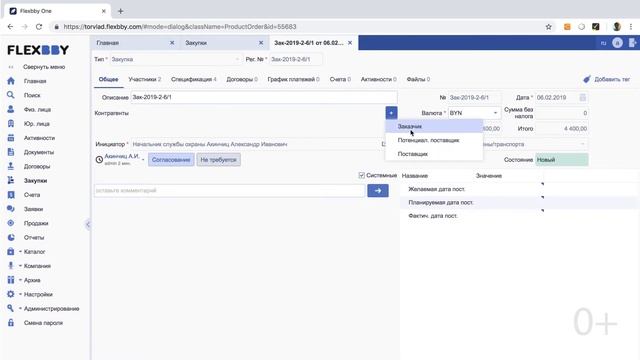The height and width of the screenshot is (360, 640).
Task: Click the user avatar icon in blue header
Action: [617, 43]
